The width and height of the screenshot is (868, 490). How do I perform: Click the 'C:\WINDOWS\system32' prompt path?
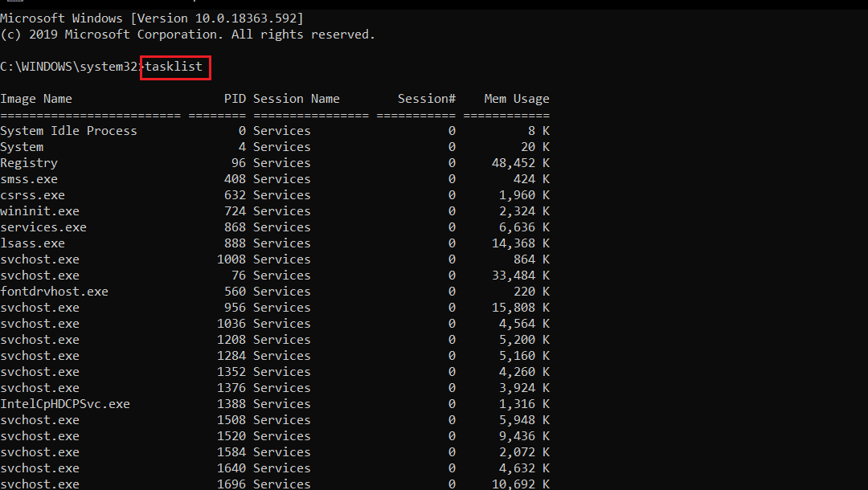pos(68,67)
